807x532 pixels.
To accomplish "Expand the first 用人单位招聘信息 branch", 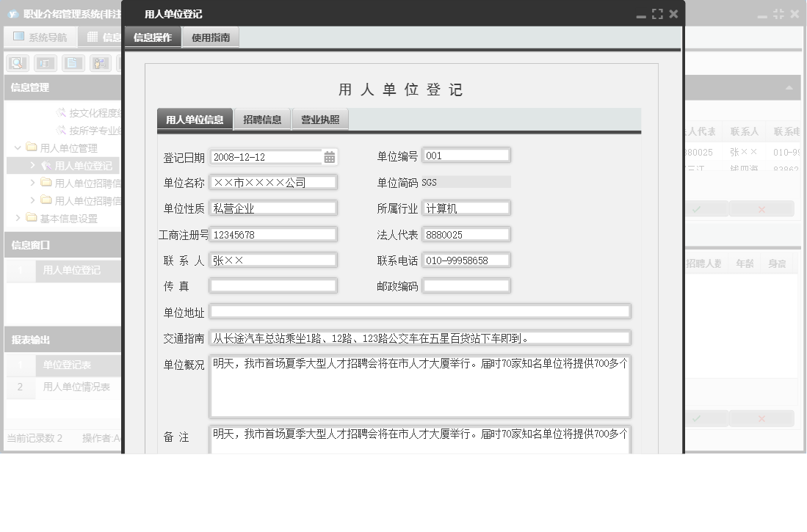I will coord(33,183).
